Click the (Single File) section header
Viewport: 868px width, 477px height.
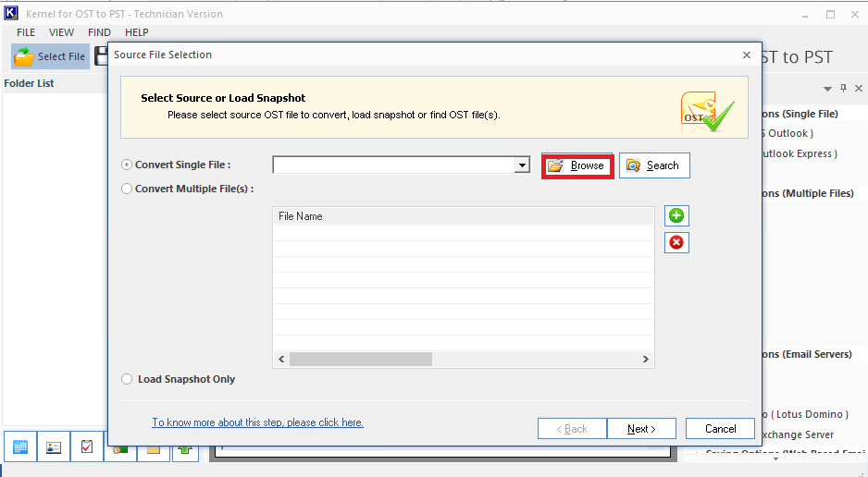pyautogui.click(x=800, y=114)
